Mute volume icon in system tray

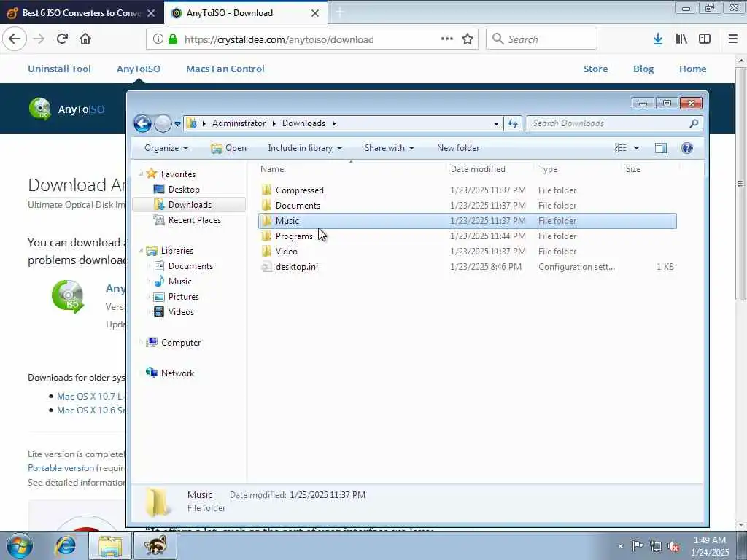(673, 546)
